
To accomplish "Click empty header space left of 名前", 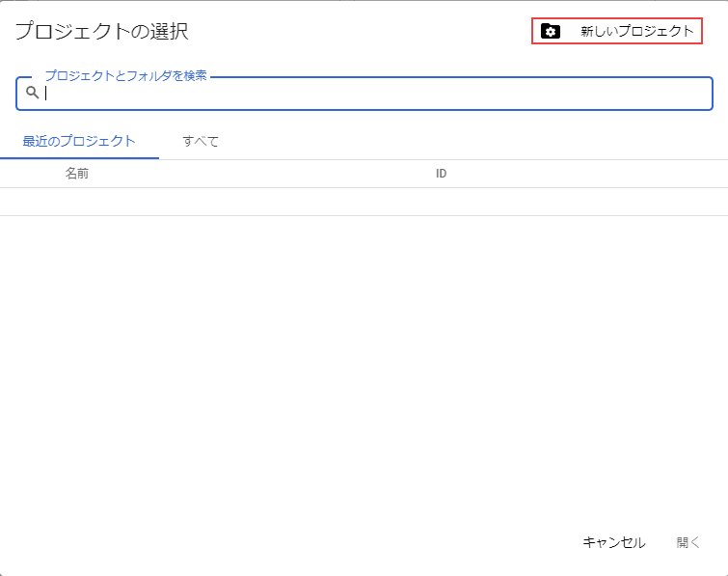I will (31, 174).
